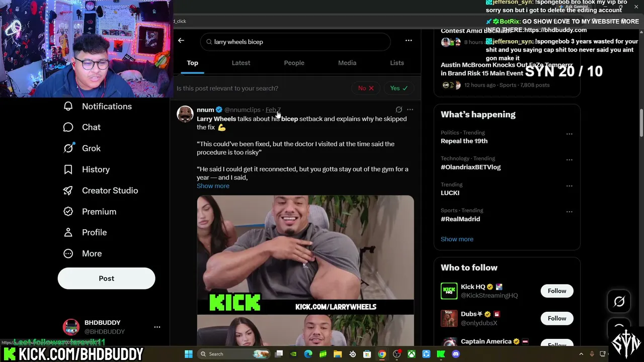
Task: Open the Creator Studio menu label
Action: (x=110, y=191)
